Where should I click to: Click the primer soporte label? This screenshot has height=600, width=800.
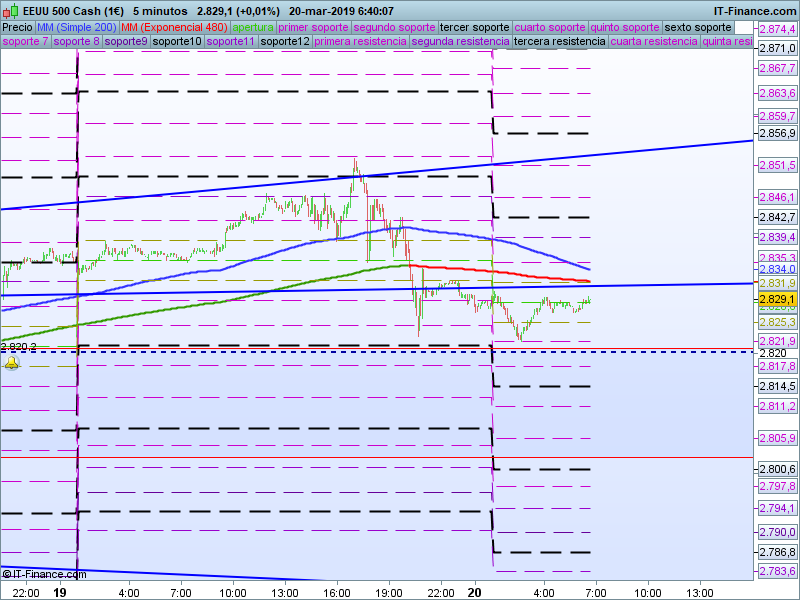click(313, 28)
